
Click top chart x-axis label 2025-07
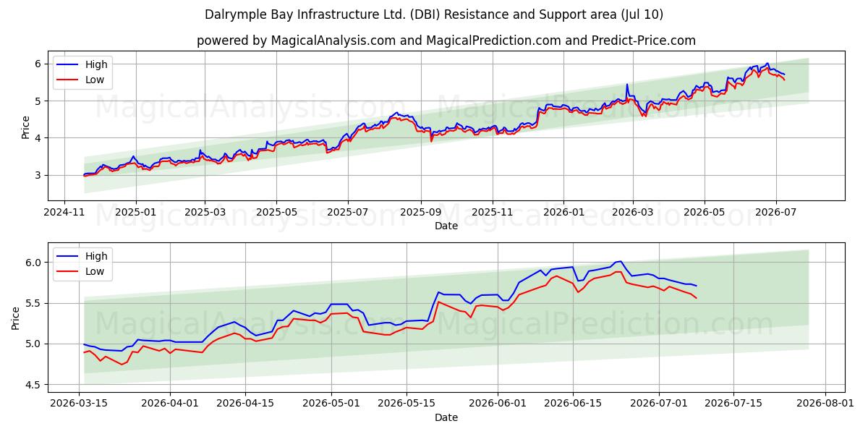(x=348, y=213)
